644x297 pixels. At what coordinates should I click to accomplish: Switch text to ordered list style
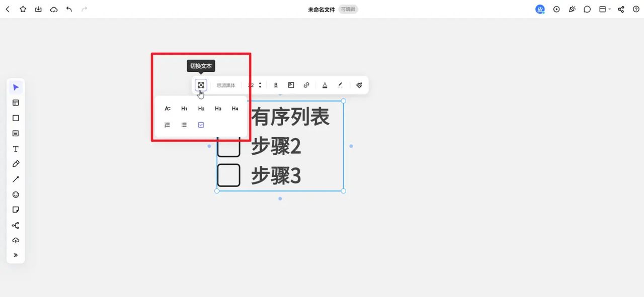(167, 125)
